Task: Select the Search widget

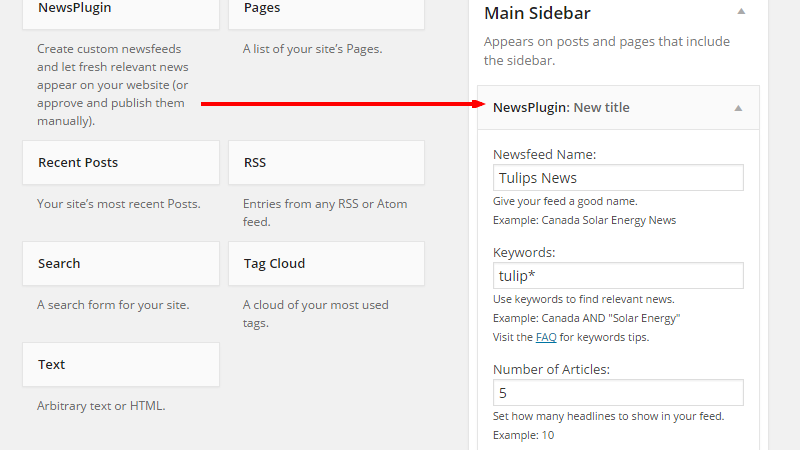Action: click(121, 263)
